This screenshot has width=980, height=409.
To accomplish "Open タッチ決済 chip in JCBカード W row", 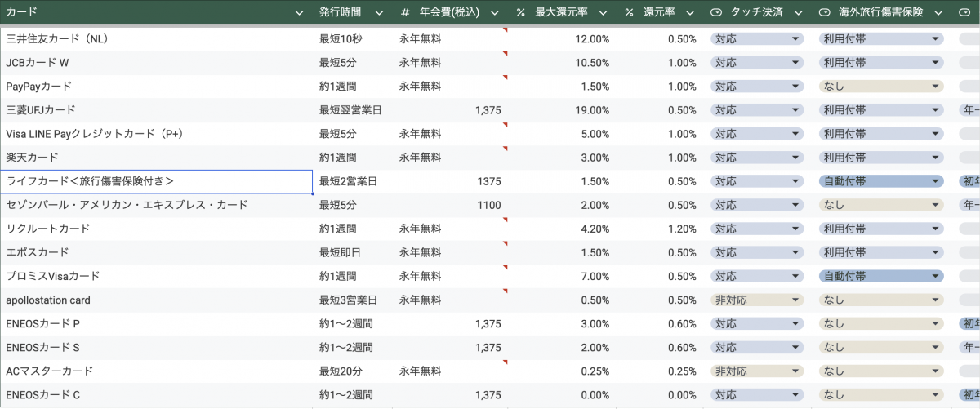I will pos(757,62).
